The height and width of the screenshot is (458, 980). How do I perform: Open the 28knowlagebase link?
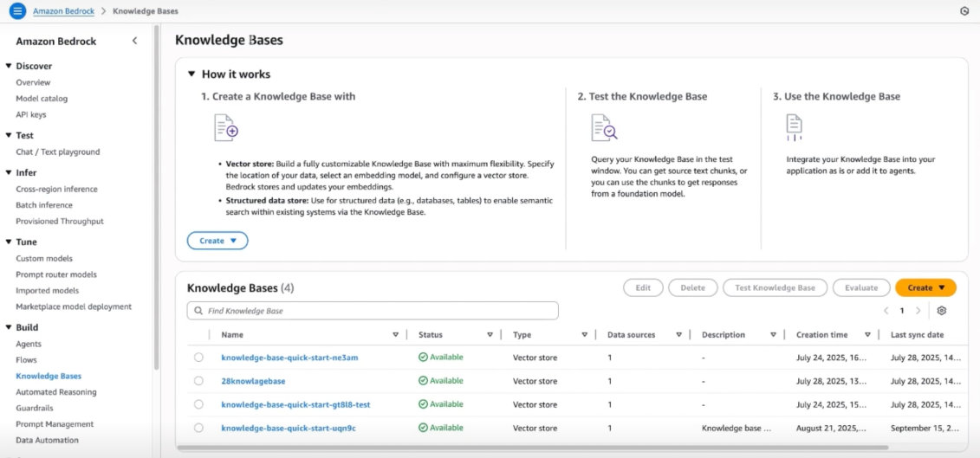tap(253, 381)
